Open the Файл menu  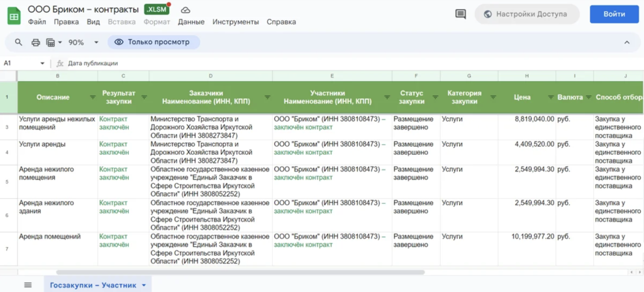click(37, 22)
